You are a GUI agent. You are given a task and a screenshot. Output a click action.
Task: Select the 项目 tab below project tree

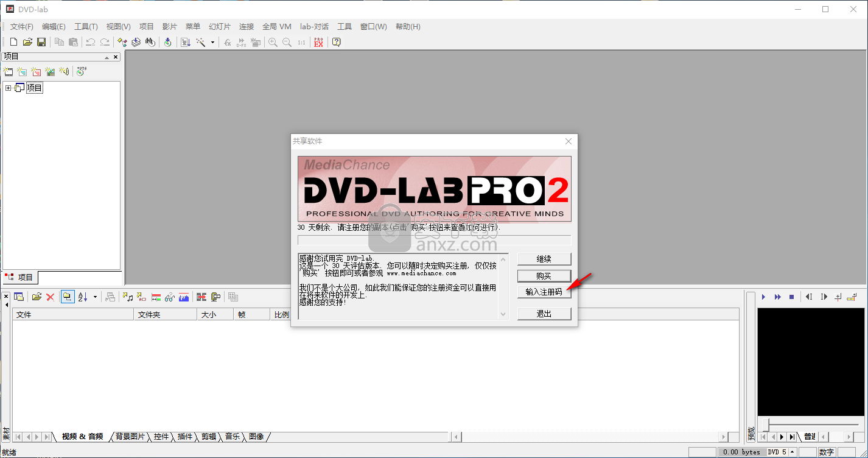pyautogui.click(x=20, y=277)
